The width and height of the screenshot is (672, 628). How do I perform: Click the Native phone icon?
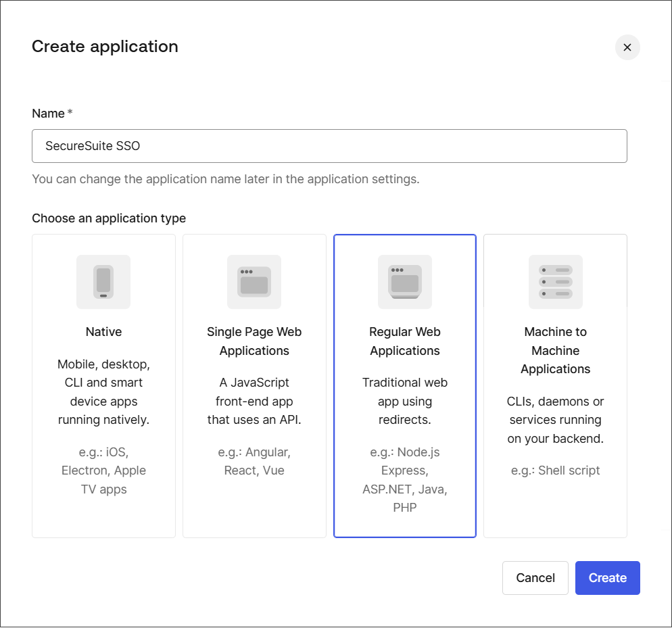103,282
